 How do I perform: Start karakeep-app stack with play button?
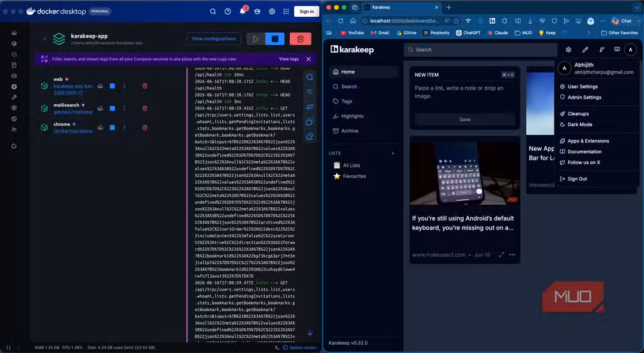pos(256,39)
